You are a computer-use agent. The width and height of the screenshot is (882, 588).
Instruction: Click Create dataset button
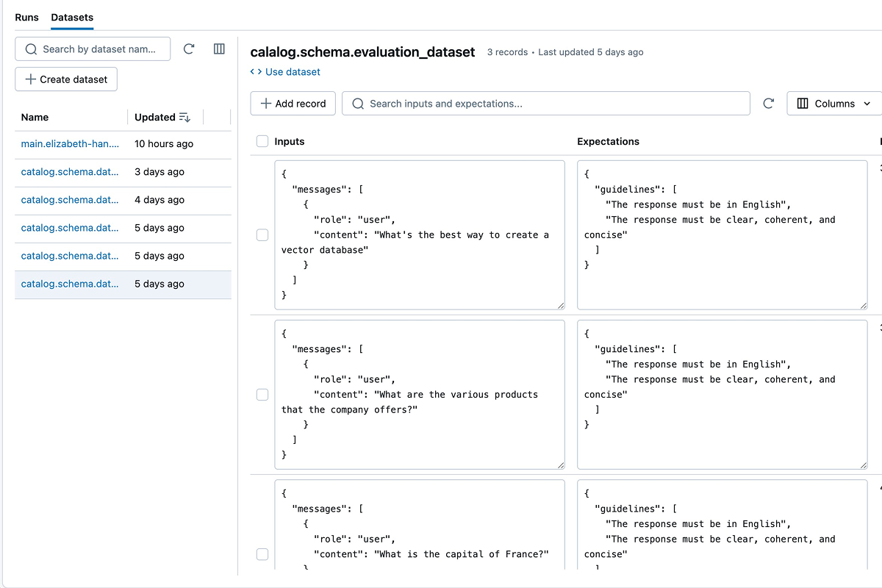[66, 79]
